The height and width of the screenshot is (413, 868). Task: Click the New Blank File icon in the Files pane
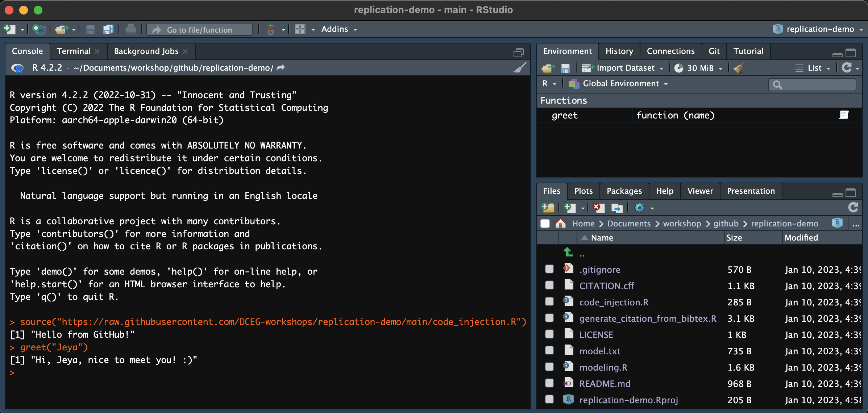(x=570, y=208)
